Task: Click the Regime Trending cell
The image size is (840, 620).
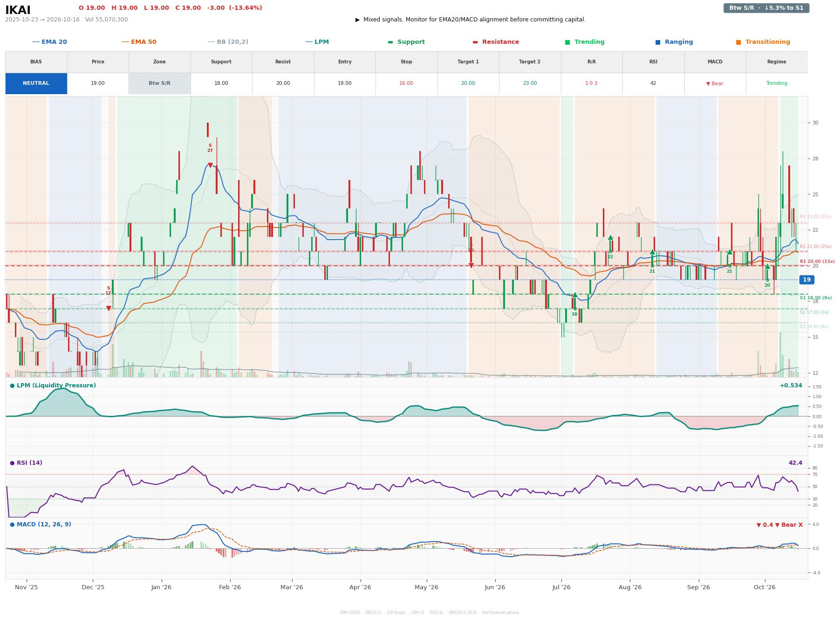Action: click(x=777, y=83)
